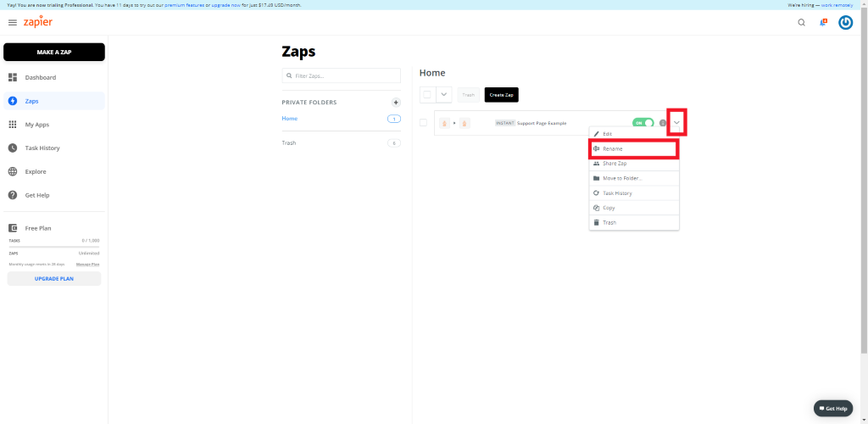868x424 pixels.
Task: Go to Dashboard in the sidebar
Action: 54,77
